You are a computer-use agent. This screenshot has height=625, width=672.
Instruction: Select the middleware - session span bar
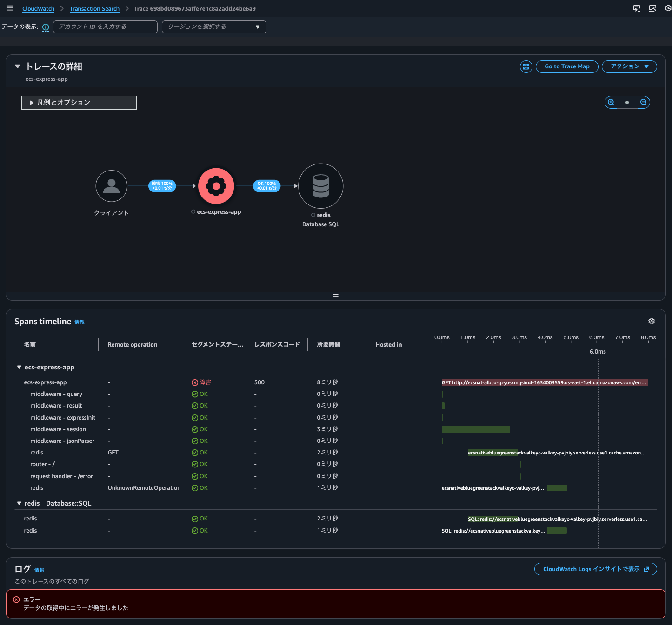coord(475,429)
